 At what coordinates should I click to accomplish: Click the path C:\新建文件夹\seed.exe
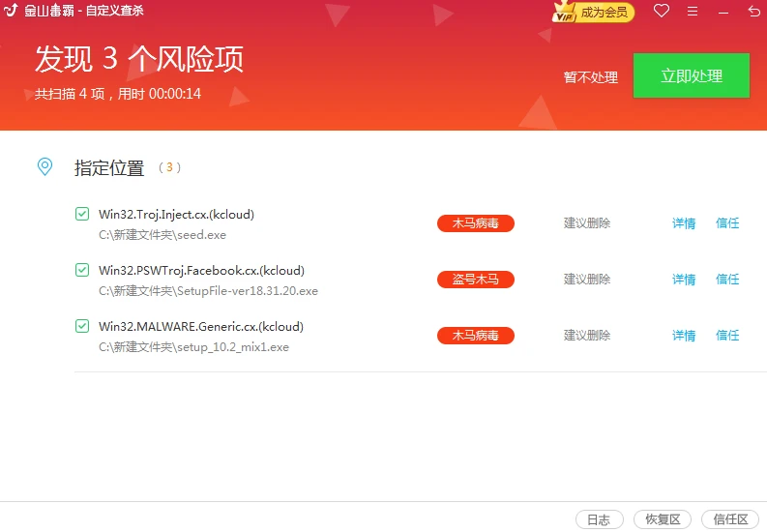click(x=162, y=235)
